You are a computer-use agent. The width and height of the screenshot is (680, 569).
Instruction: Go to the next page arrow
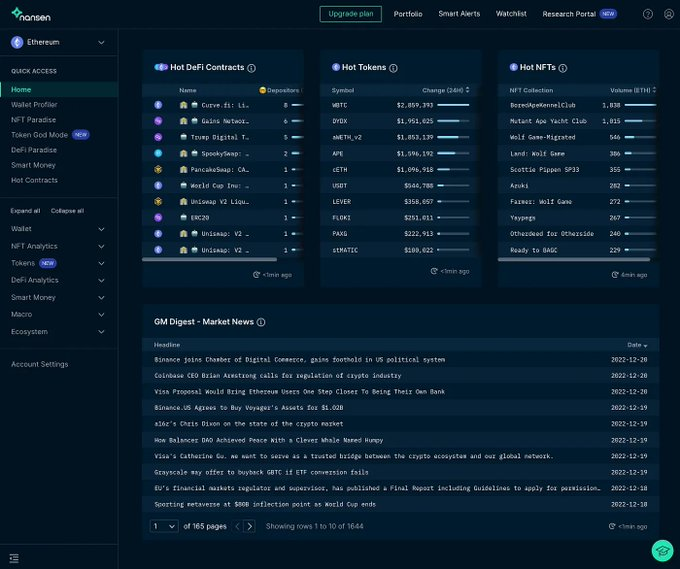point(249,526)
